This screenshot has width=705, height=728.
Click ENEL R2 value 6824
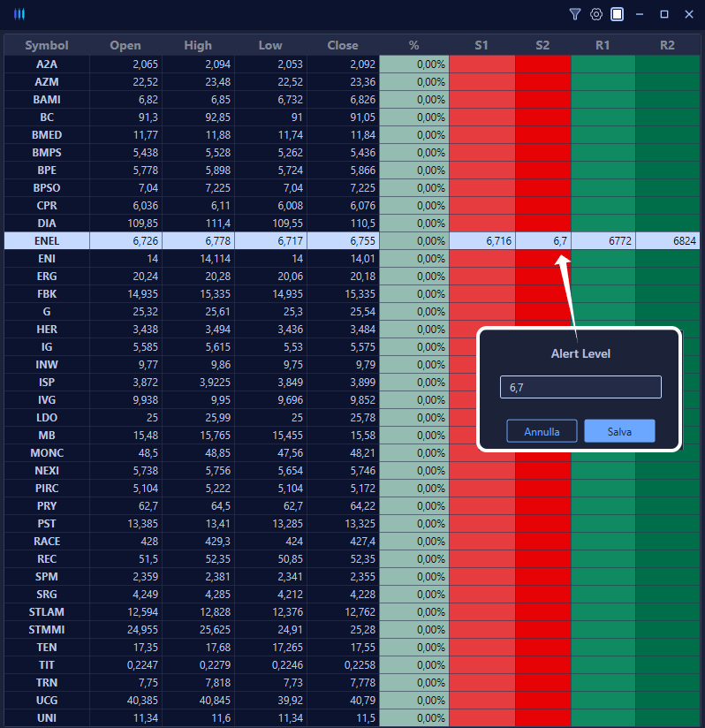pyautogui.click(x=668, y=241)
